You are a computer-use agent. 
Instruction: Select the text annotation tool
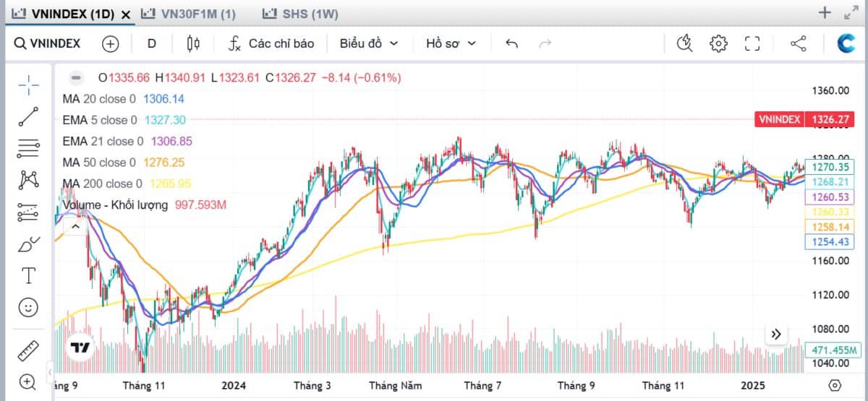coord(29,275)
